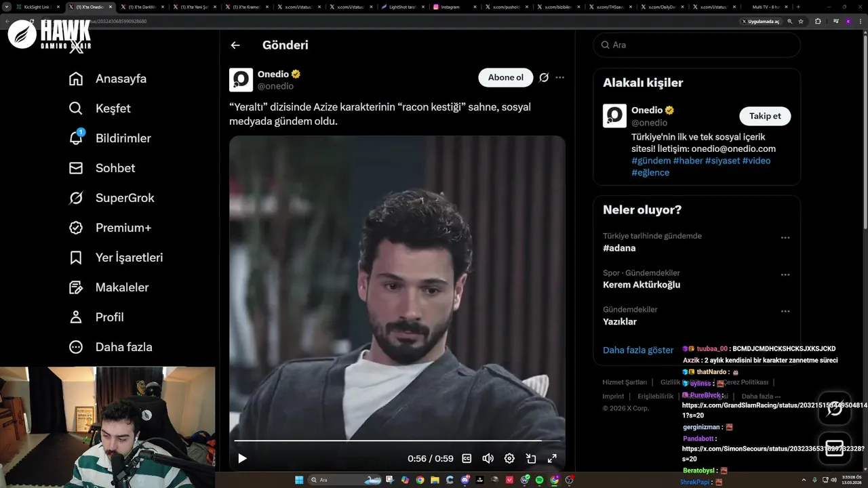The width and height of the screenshot is (868, 488).
Task: Mute the video sound
Action: pyautogui.click(x=488, y=458)
